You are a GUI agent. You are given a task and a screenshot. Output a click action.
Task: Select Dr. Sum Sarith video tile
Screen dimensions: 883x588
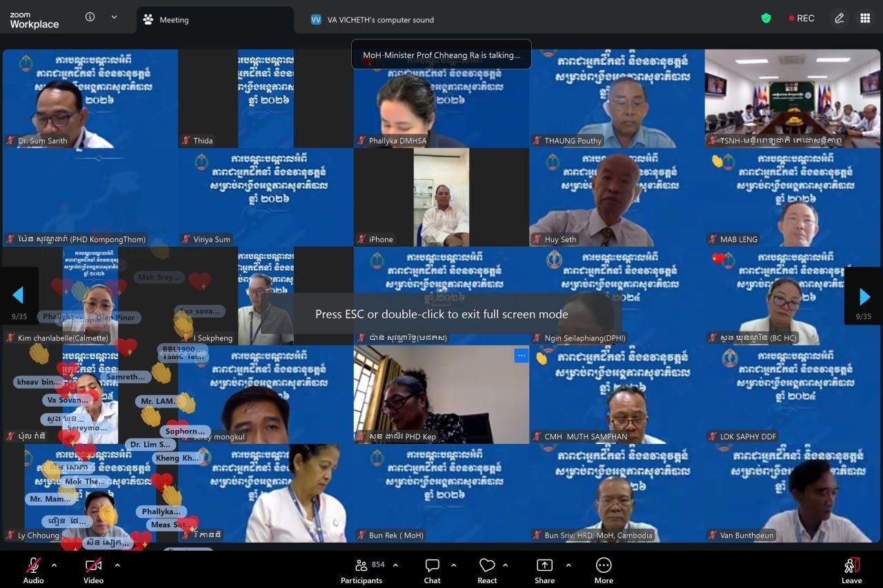click(x=90, y=99)
